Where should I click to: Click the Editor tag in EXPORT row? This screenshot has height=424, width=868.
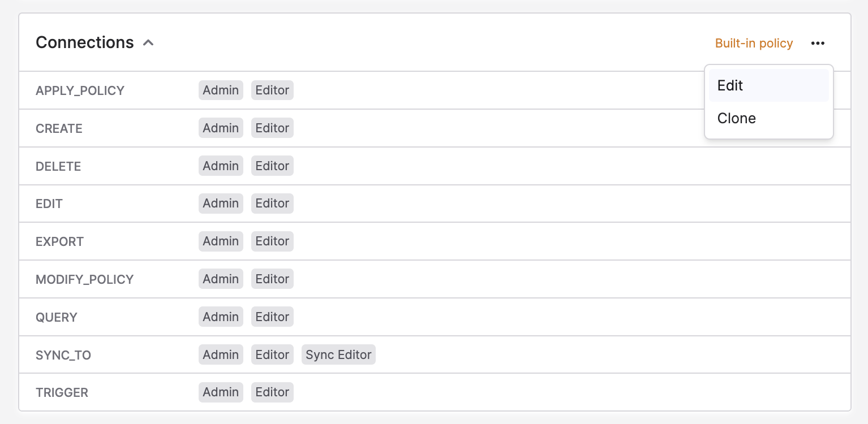pyautogui.click(x=272, y=241)
